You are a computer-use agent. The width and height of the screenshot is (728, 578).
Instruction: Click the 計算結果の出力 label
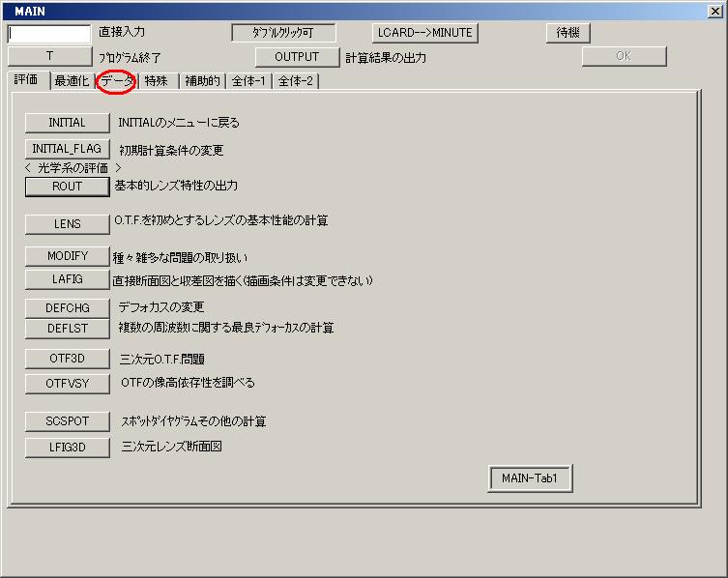(386, 58)
